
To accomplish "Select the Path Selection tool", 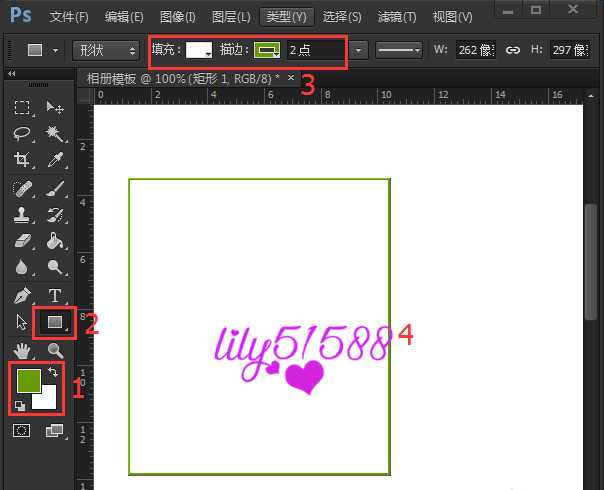I will [22, 322].
